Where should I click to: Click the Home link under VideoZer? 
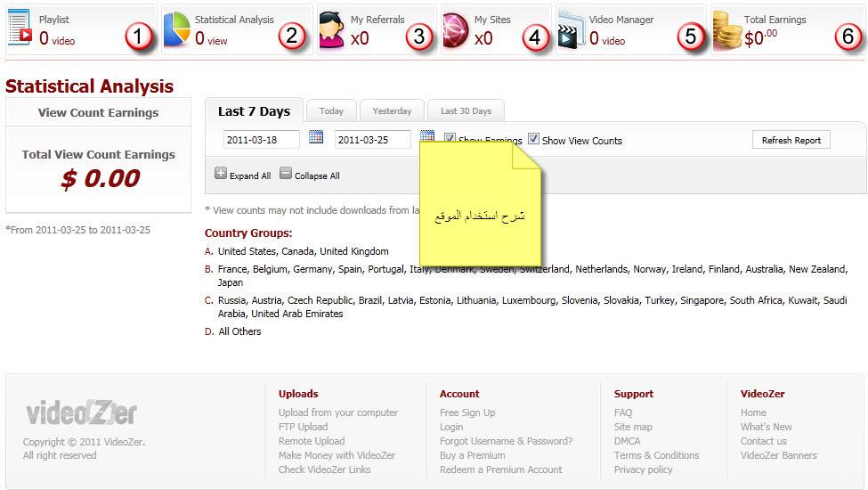[x=753, y=412]
